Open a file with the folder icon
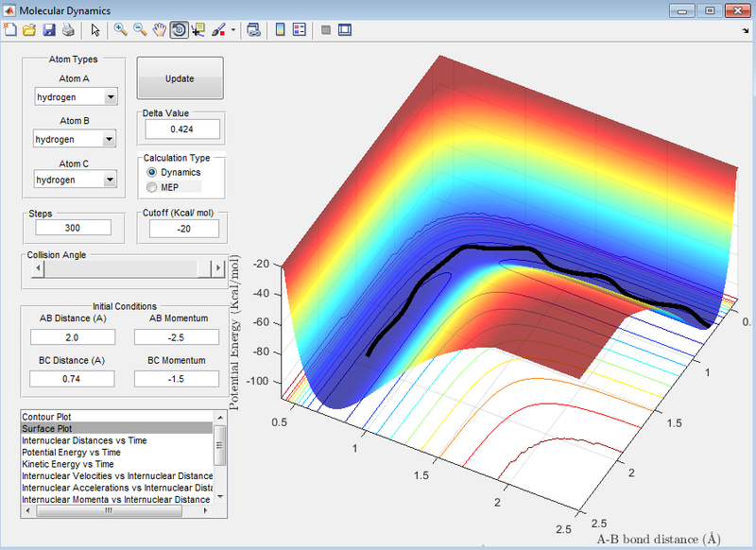The height and width of the screenshot is (550, 756). click(28, 29)
